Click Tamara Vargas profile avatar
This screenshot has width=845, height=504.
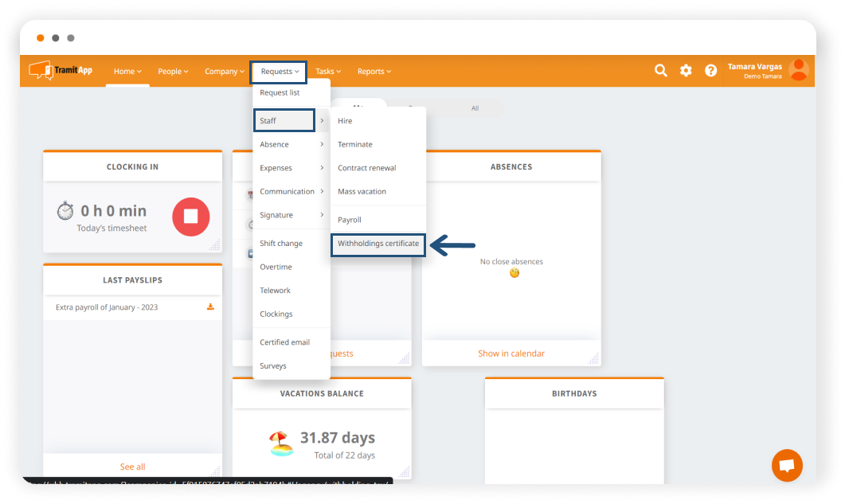coord(798,70)
